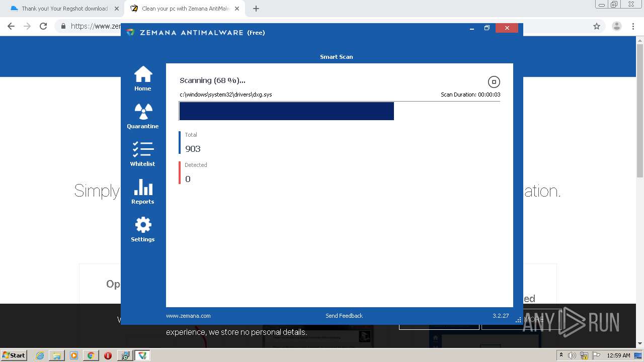Switch to Chrome in taskbar

tap(91, 355)
